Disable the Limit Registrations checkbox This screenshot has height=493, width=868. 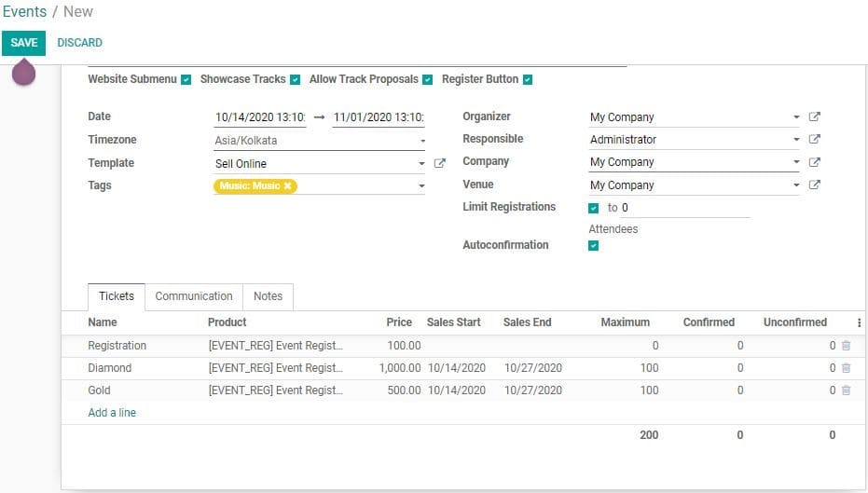(x=594, y=208)
